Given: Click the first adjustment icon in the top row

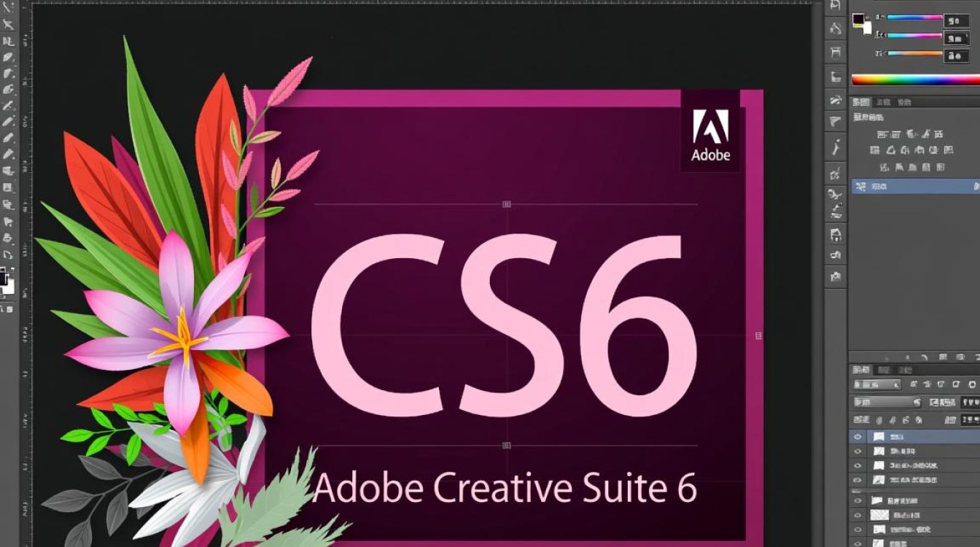Looking at the screenshot, I should [882, 134].
